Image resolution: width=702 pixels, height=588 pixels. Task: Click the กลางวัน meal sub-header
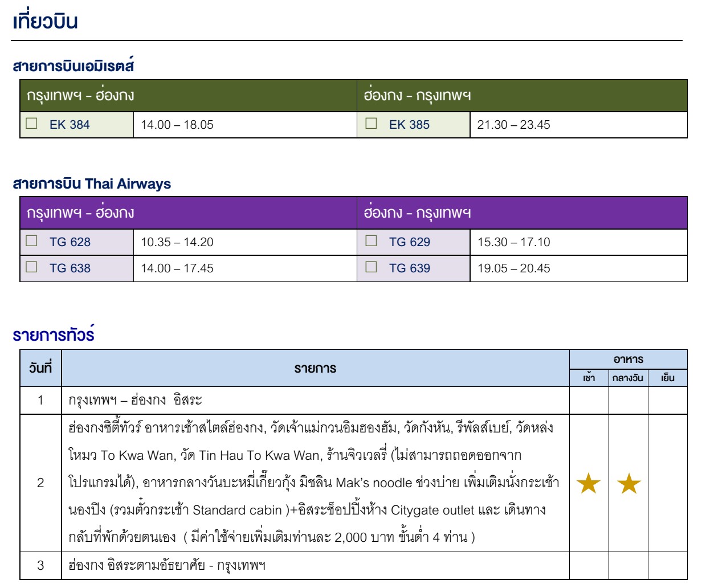pyautogui.click(x=628, y=378)
